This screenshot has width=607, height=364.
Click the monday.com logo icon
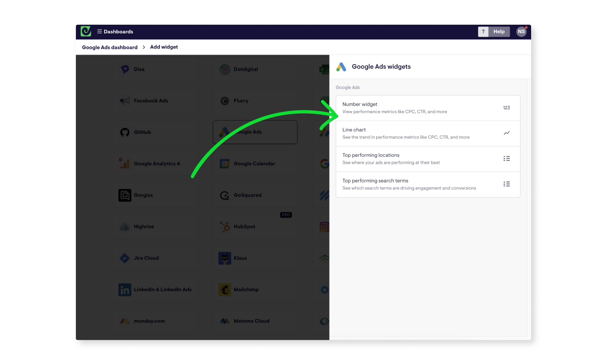point(125,321)
